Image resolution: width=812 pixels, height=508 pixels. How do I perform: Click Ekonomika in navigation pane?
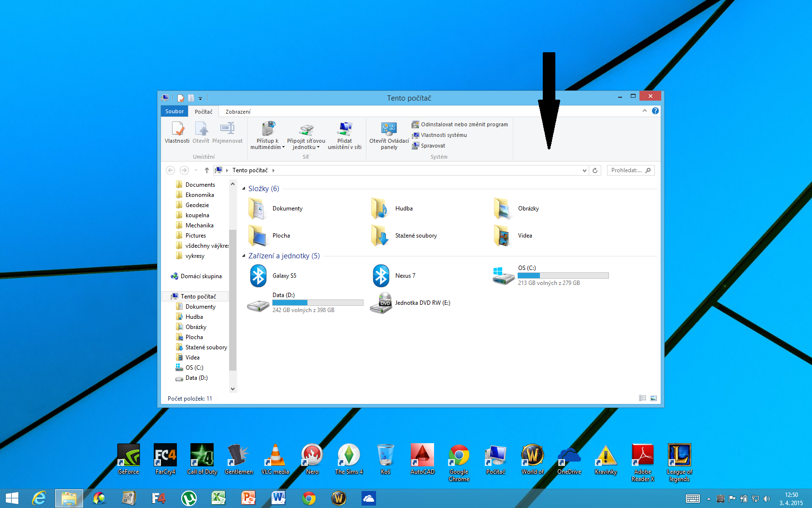point(200,195)
